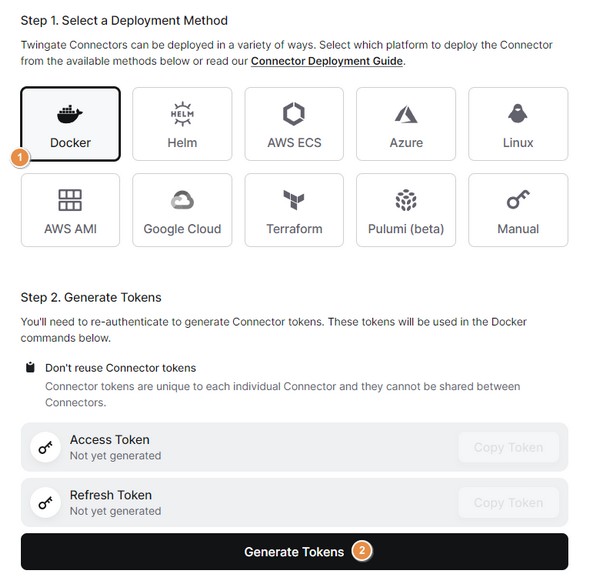Copy the Access Token
Screen dimensions: 600x581
pos(508,447)
